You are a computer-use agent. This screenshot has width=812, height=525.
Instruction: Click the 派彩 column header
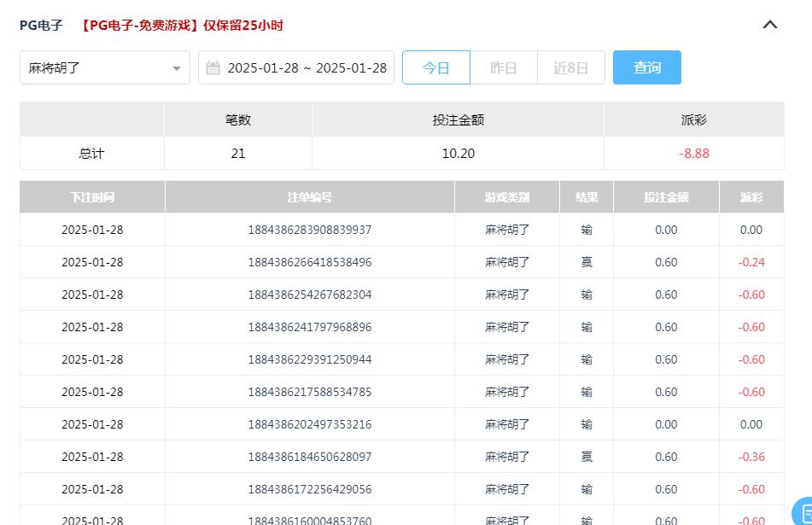tap(751, 196)
